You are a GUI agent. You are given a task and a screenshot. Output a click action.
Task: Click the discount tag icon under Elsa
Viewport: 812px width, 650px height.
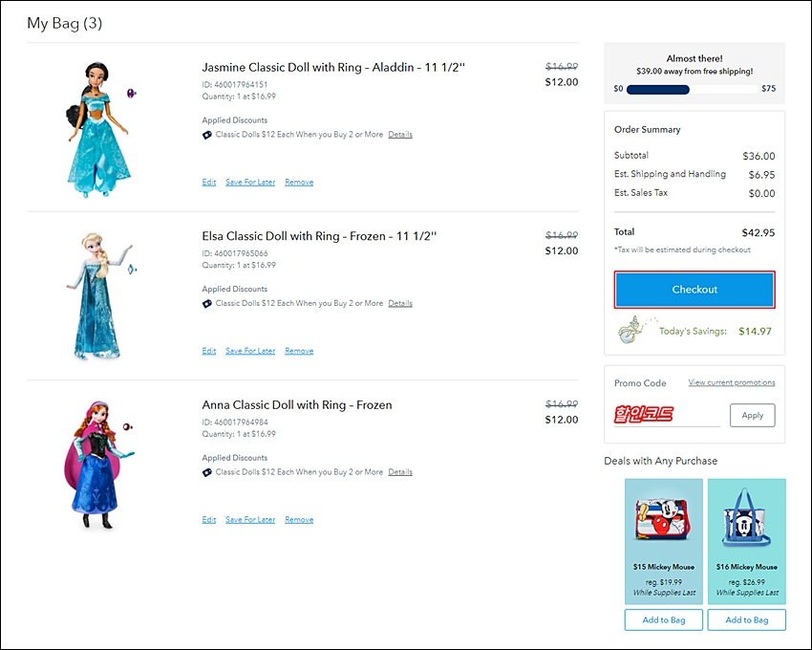coord(207,304)
